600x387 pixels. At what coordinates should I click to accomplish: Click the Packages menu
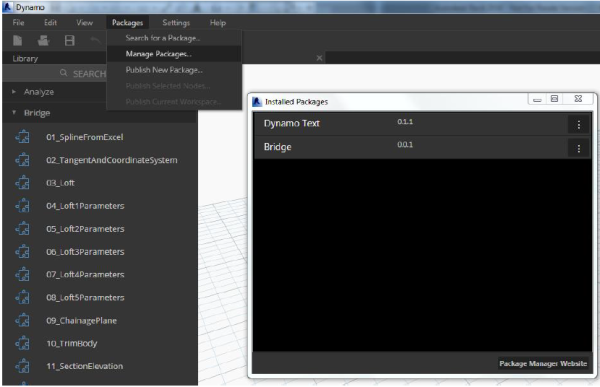tap(127, 23)
